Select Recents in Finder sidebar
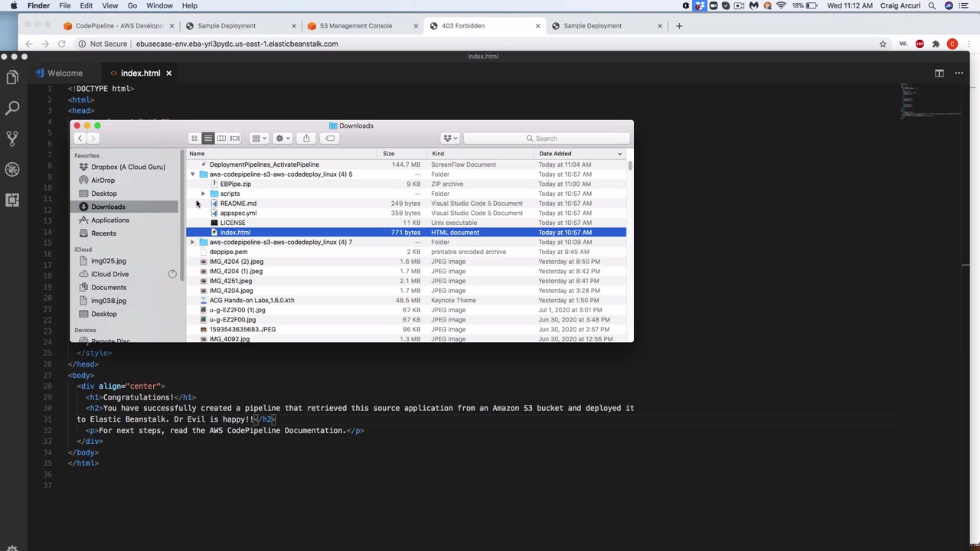The image size is (980, 551). click(x=103, y=233)
